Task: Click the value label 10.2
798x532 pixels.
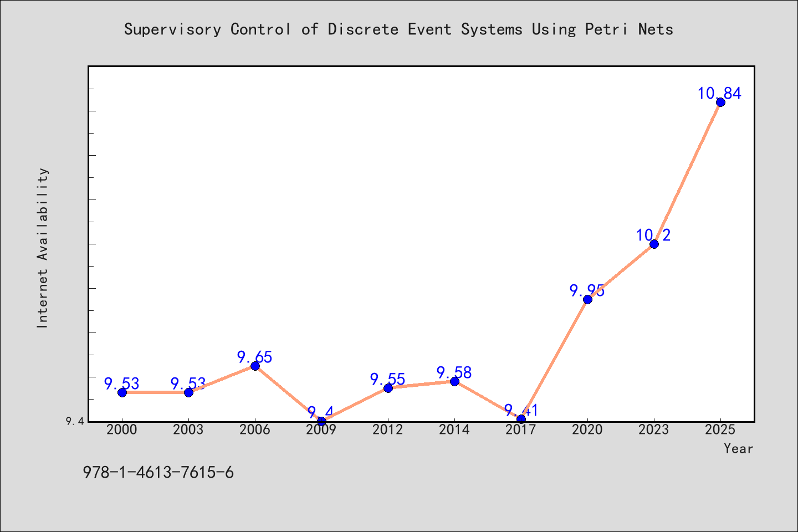Action: click(x=653, y=236)
